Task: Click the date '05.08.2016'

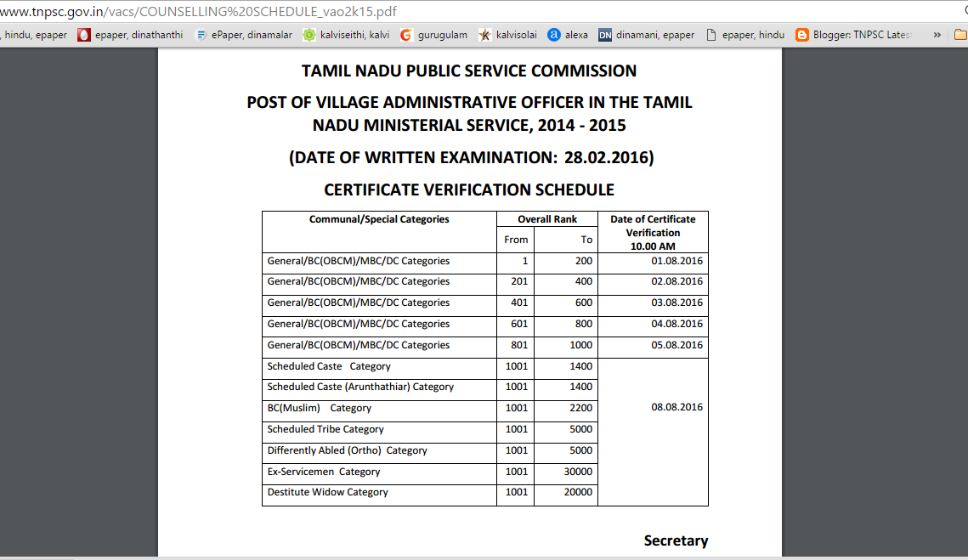Action: (676, 345)
